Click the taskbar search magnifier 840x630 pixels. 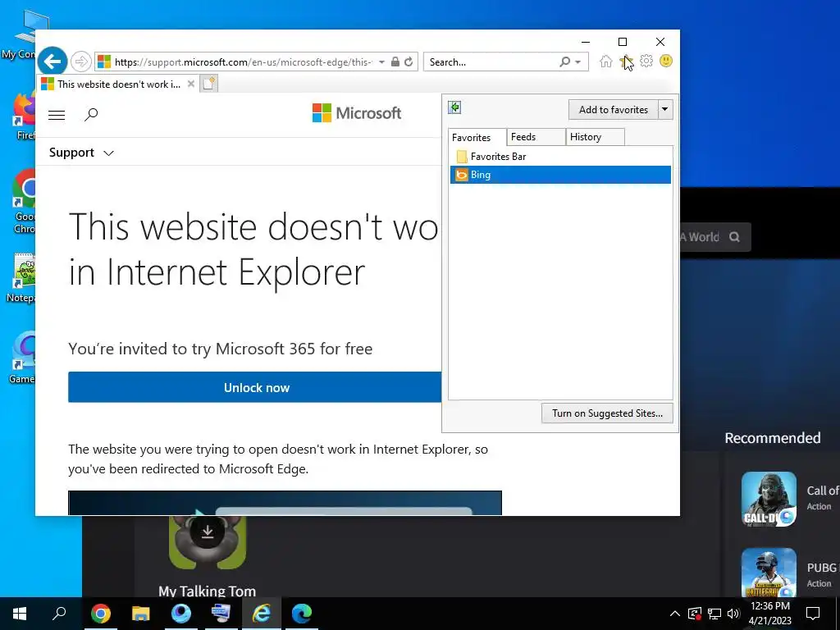[59, 613]
